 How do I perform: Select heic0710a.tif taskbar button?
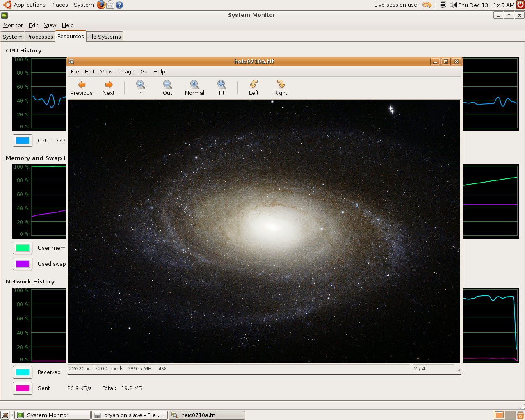(x=207, y=415)
